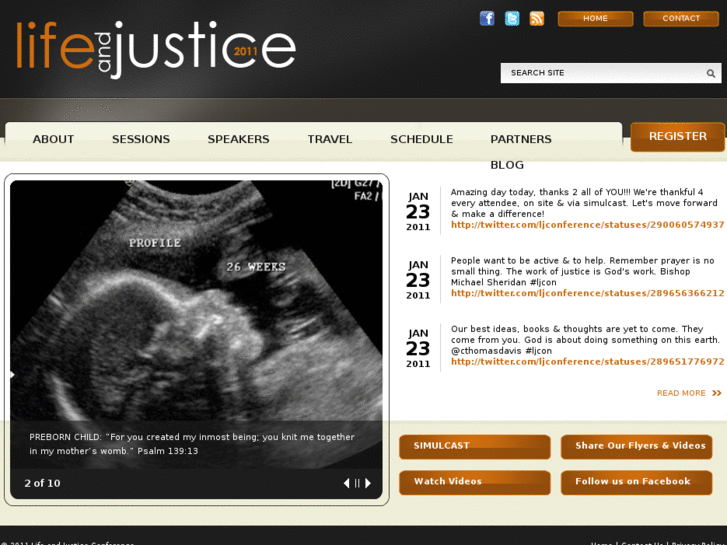Click the SIMULCAST button
Image resolution: width=727 pixels, height=545 pixels.
[x=475, y=447]
